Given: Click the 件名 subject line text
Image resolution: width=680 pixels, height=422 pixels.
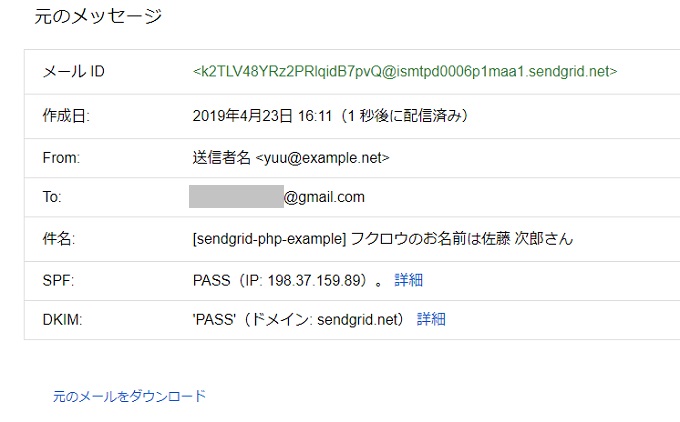Looking at the screenshot, I should click(x=383, y=239).
